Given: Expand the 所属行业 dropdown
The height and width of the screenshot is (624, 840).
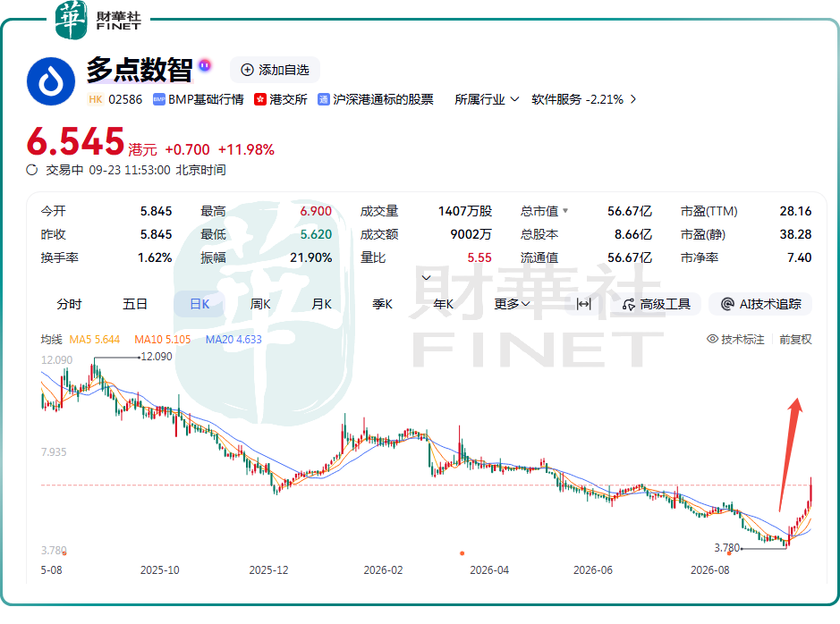Looking at the screenshot, I should pos(487,99).
